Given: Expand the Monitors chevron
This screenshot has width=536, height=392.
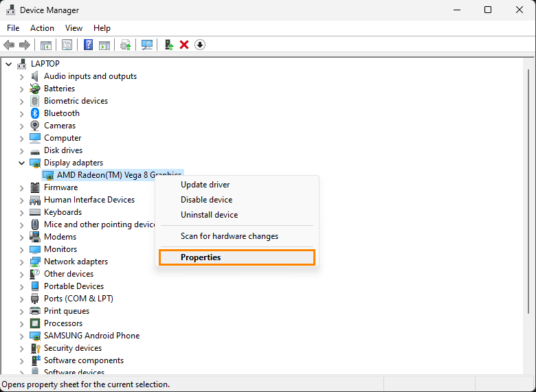Looking at the screenshot, I should tap(22, 249).
